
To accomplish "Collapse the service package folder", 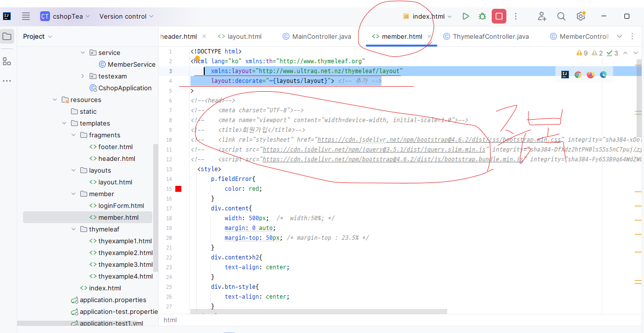I will click(83, 52).
